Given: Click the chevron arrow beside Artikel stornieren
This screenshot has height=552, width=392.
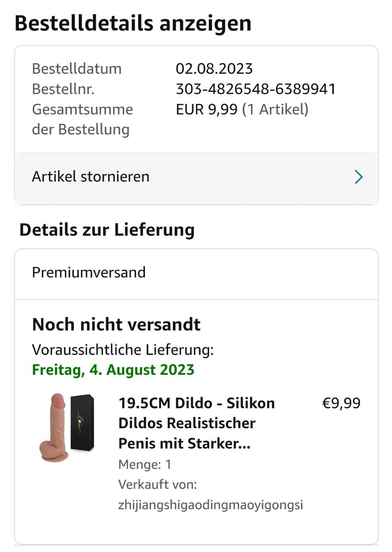Looking at the screenshot, I should [x=358, y=177].
